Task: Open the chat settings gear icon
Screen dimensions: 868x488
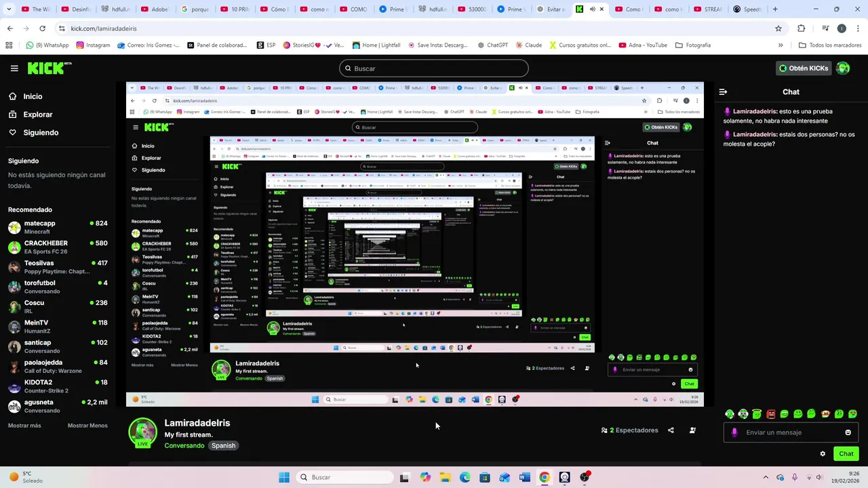Action: click(823, 454)
